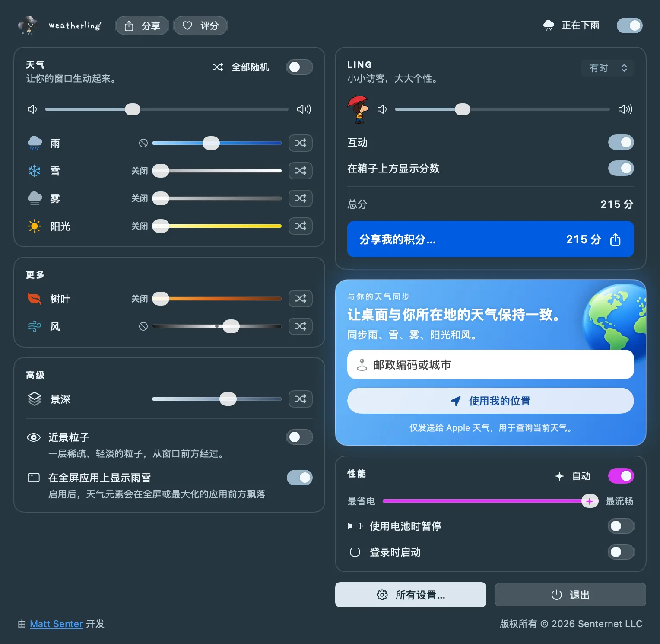Screen dimensions: 660x644
Task: Click the shuffle icon for 景深 (depth)
Action: (x=301, y=399)
